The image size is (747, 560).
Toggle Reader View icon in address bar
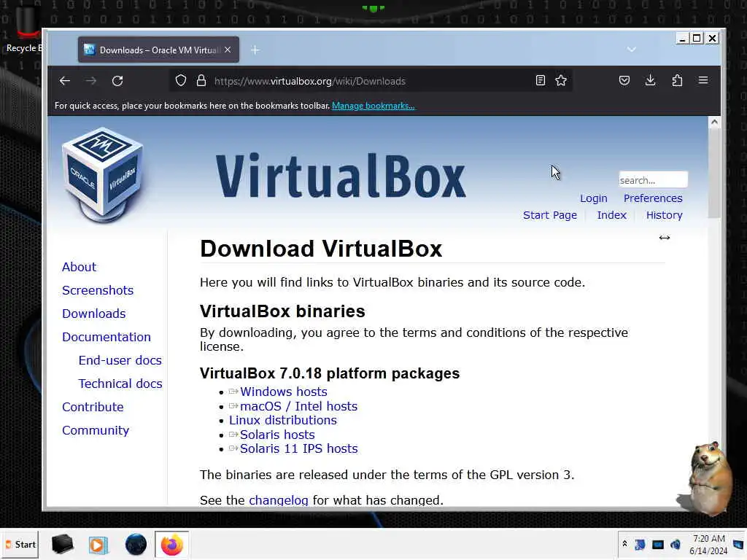coord(541,80)
